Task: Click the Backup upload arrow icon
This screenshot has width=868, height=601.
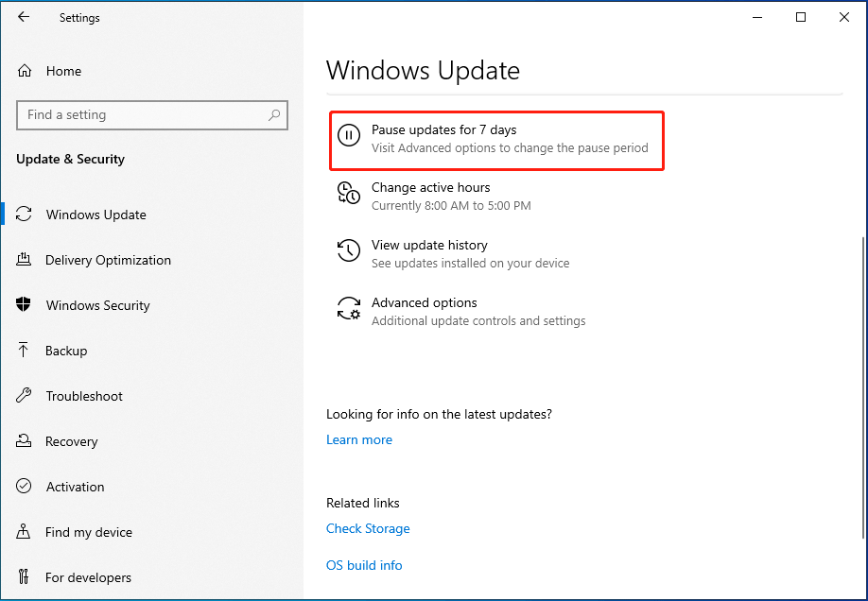Action: 24,350
